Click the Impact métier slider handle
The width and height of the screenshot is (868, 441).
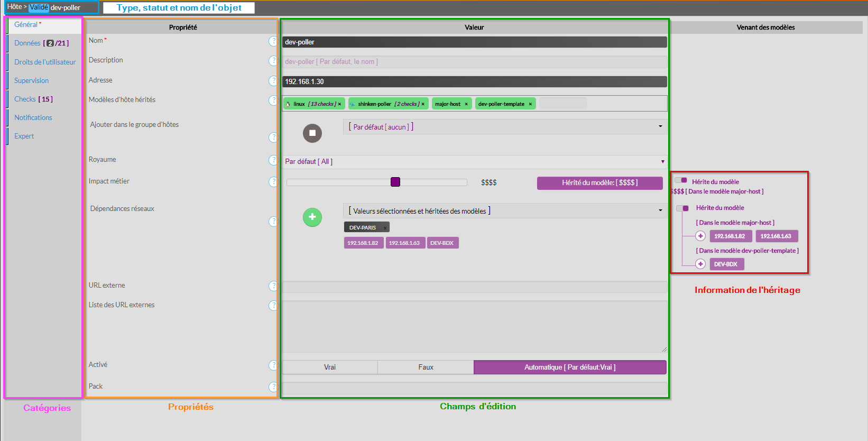pyautogui.click(x=395, y=182)
